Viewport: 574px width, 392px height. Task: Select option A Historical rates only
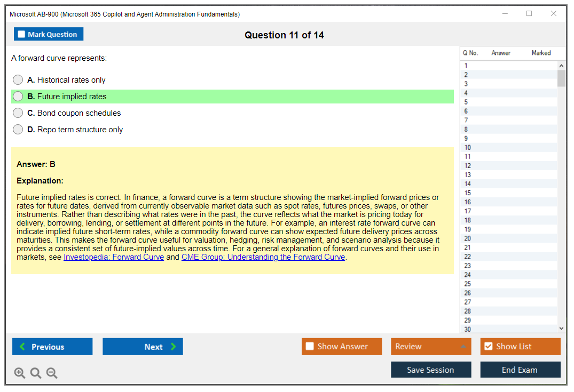18,79
